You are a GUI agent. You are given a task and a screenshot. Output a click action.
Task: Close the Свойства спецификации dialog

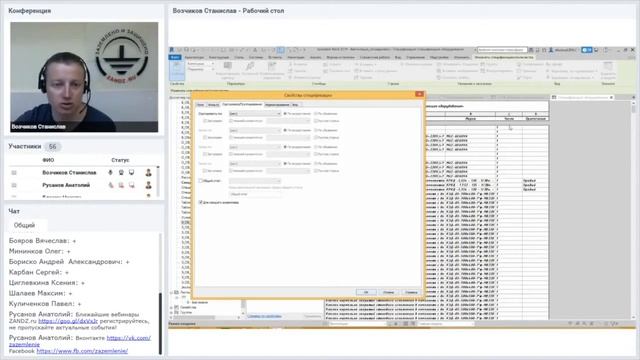coord(419,94)
